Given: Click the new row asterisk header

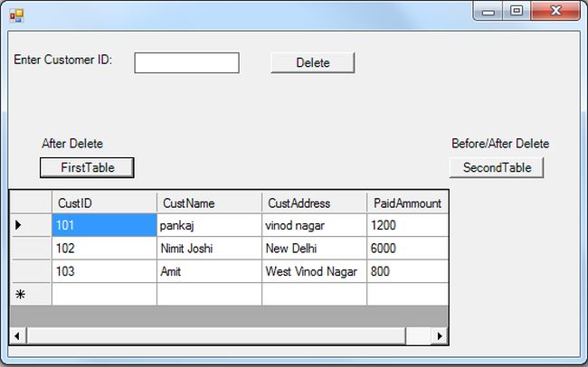Looking at the screenshot, I should 31,295.
